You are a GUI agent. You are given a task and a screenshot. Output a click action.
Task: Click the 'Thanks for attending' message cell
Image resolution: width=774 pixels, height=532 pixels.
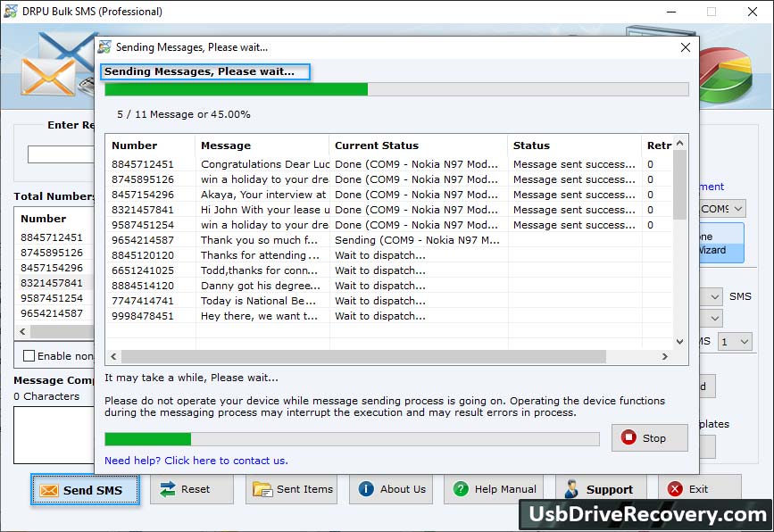[x=263, y=255]
